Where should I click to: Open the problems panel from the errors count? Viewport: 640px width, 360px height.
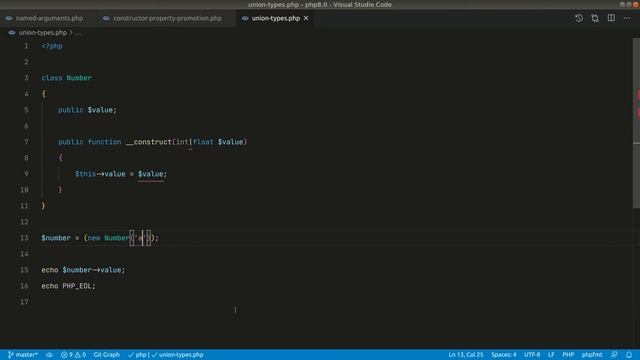[67, 355]
